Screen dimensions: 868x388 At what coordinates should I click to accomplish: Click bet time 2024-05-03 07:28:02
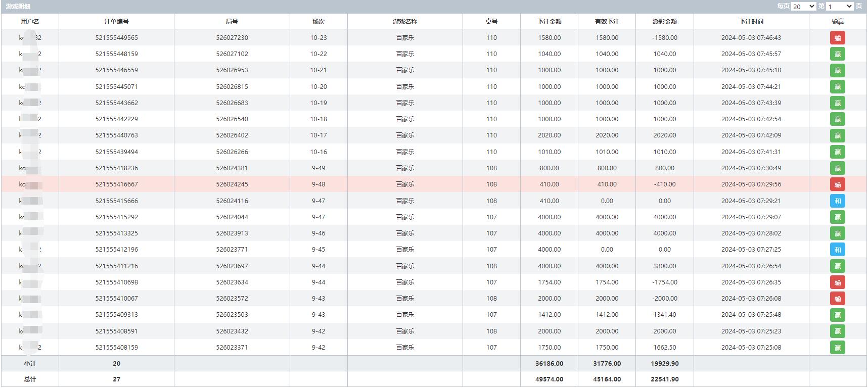(751, 233)
